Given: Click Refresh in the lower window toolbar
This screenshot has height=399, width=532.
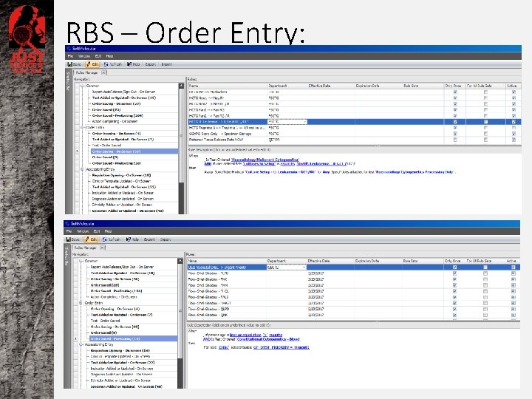Looking at the screenshot, I should [112, 239].
